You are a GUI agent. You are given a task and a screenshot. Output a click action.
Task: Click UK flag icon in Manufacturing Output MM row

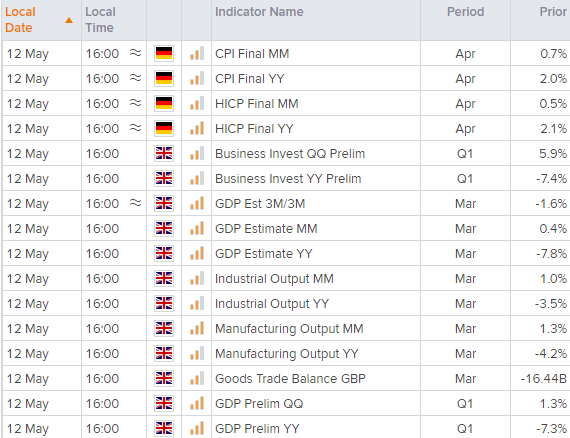pos(164,329)
